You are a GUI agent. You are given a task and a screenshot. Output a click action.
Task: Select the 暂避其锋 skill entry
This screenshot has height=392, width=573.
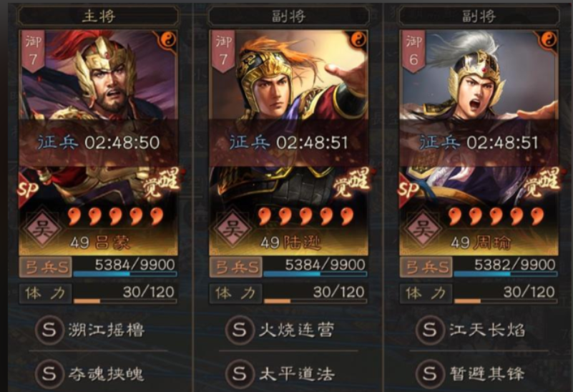(x=470, y=373)
